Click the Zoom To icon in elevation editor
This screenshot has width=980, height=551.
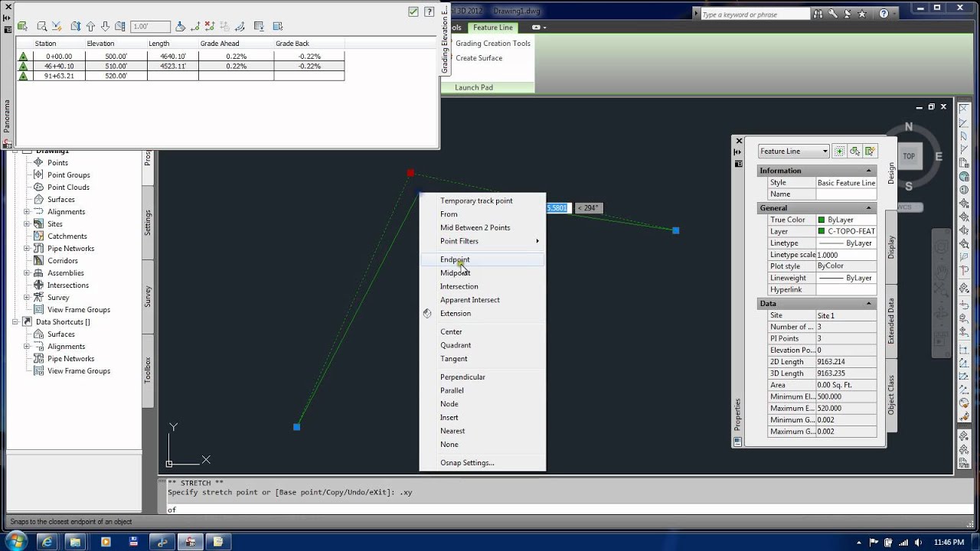(42, 26)
